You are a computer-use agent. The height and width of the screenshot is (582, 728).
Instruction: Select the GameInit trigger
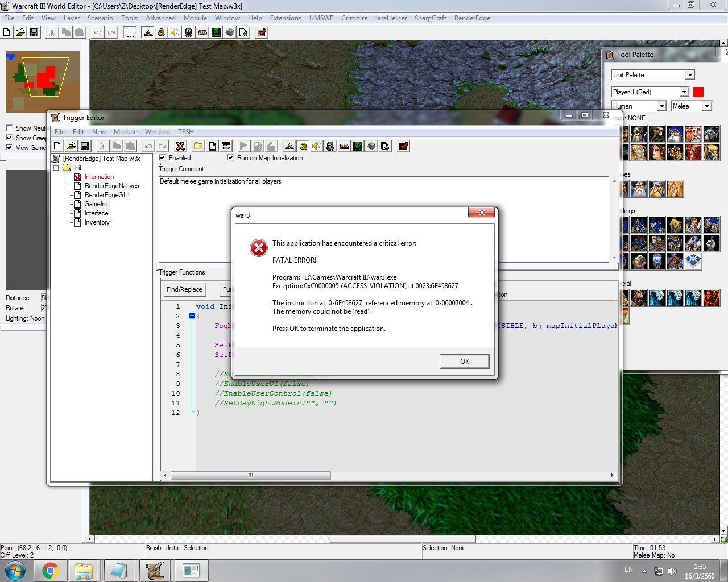96,204
